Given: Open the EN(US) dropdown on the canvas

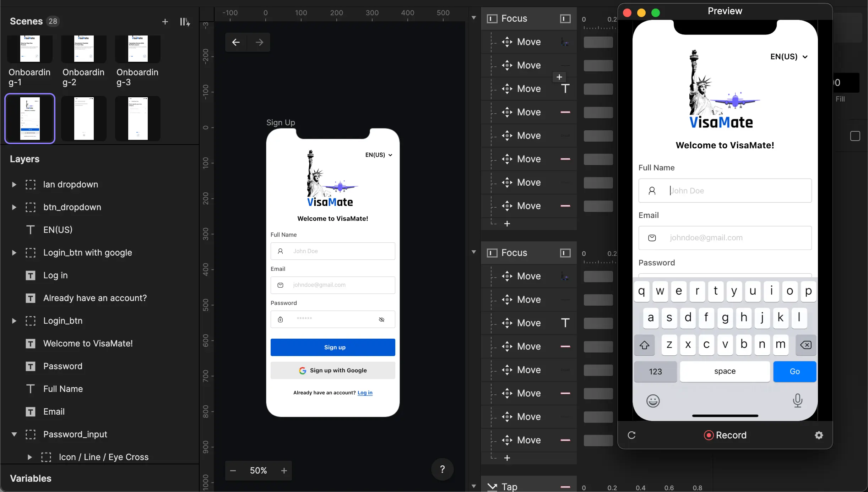Looking at the screenshot, I should [x=379, y=155].
